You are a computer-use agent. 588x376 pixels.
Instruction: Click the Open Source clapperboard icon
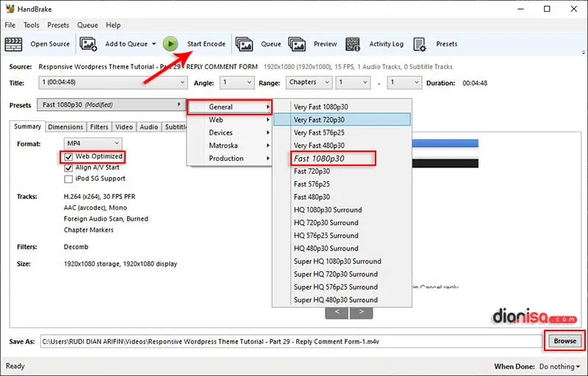[13, 44]
